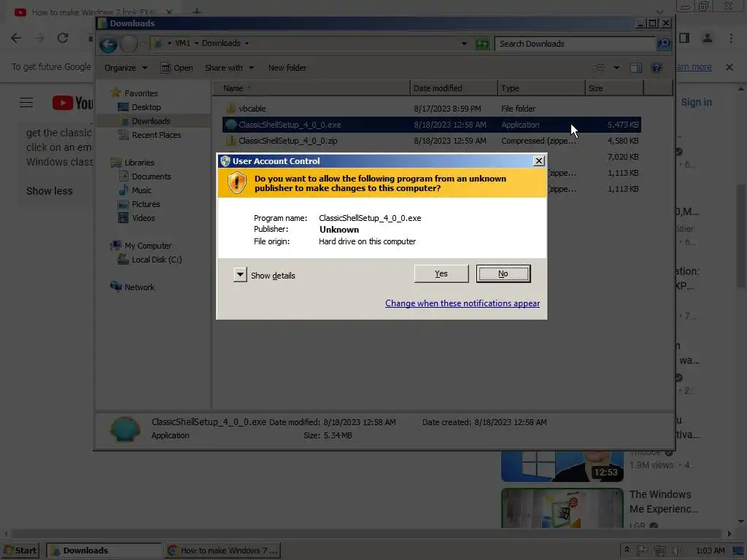The image size is (747, 560).
Task: Toggle the Chrome side panel icon
Action: [x=684, y=38]
